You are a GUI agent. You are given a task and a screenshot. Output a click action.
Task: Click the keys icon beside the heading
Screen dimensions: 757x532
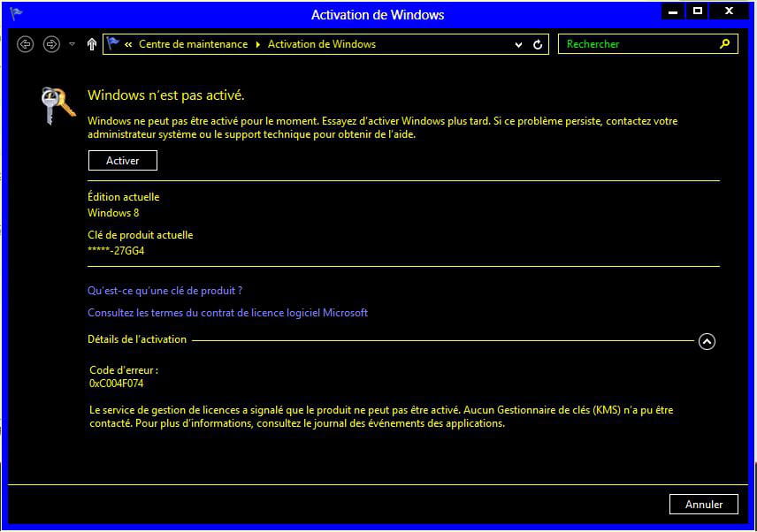[x=58, y=106]
